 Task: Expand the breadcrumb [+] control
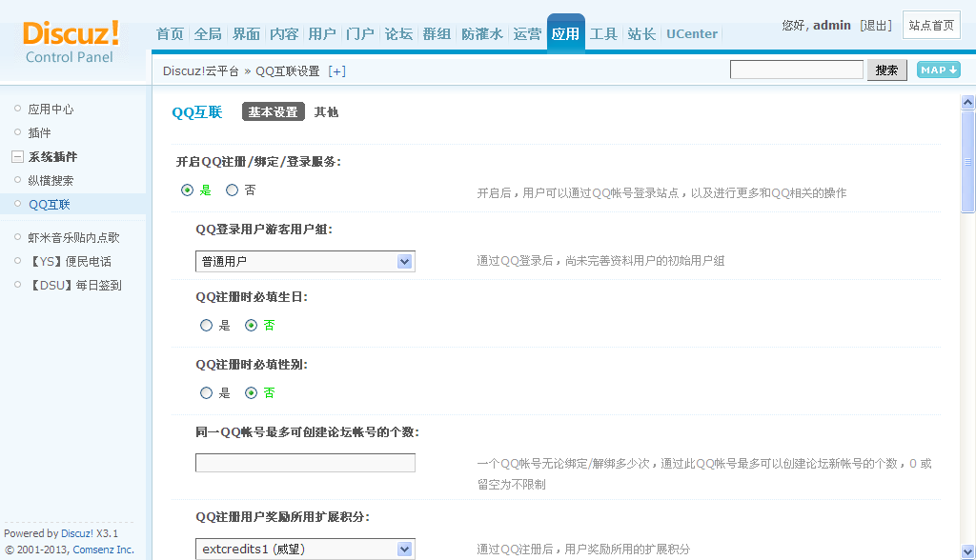click(x=337, y=70)
